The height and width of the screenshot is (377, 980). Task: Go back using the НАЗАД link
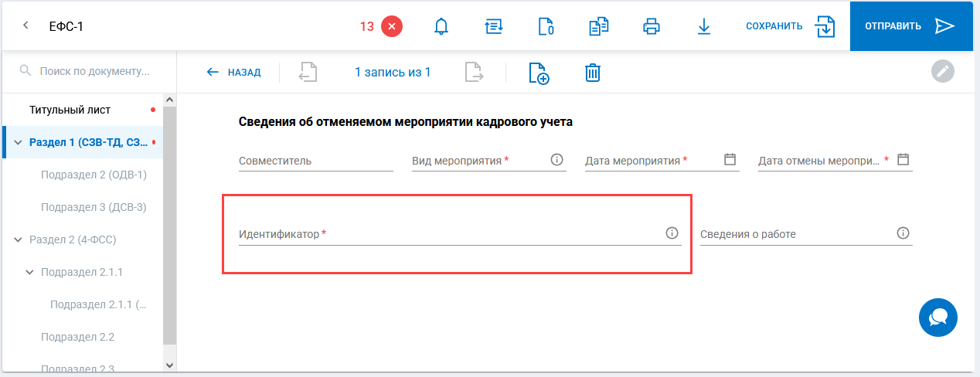coord(233,73)
